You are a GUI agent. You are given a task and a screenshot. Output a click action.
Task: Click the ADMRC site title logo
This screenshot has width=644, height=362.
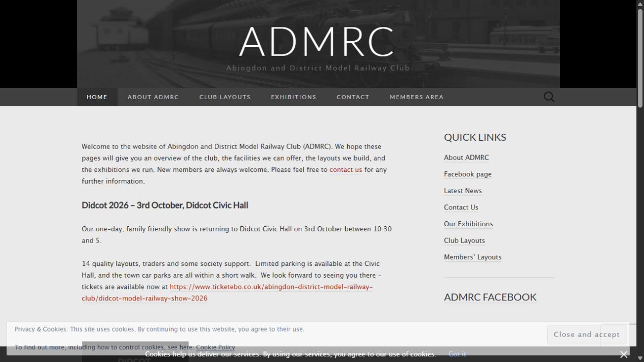[317, 42]
